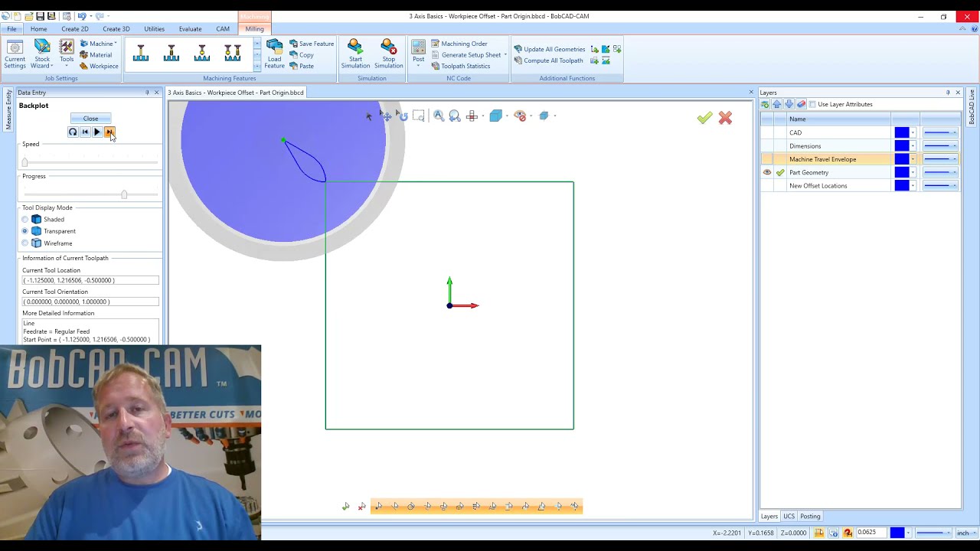
Task: Click the Current Tool Location field
Action: (90, 280)
